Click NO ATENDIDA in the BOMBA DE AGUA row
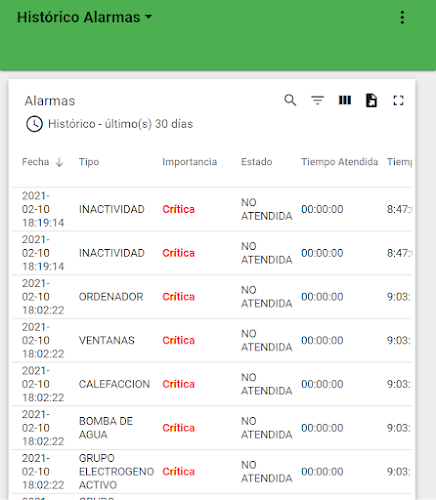Image resolution: width=436 pixels, height=500 pixels. point(267,428)
